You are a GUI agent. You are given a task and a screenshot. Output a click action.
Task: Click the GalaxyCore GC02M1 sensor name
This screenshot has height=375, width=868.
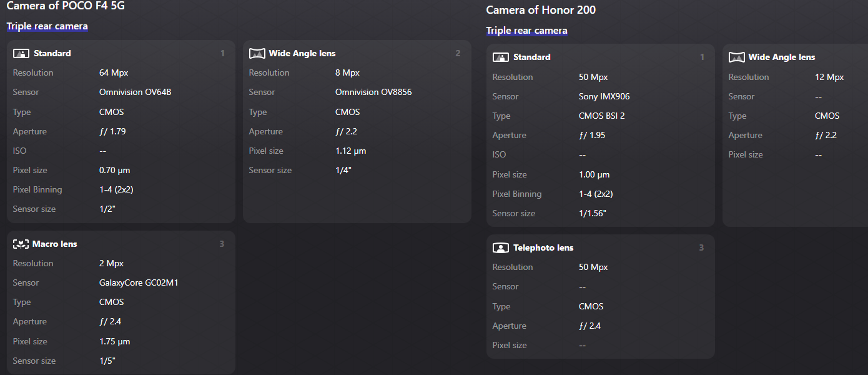pos(137,283)
